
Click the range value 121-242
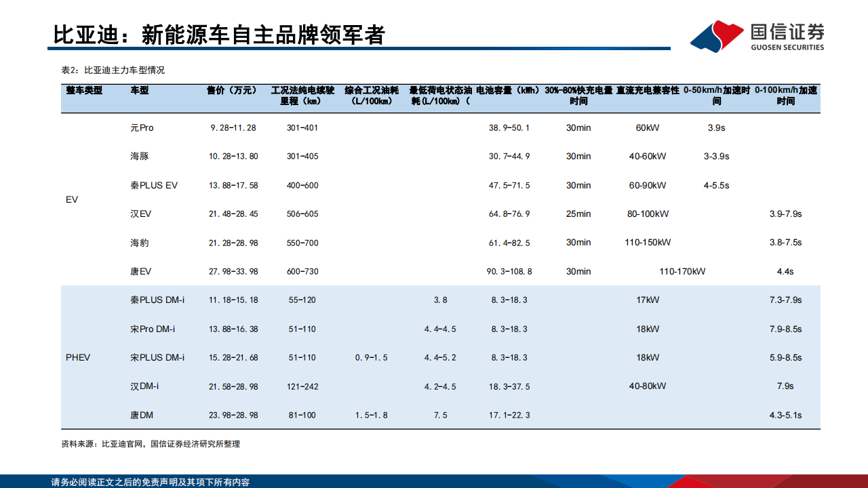pos(302,386)
